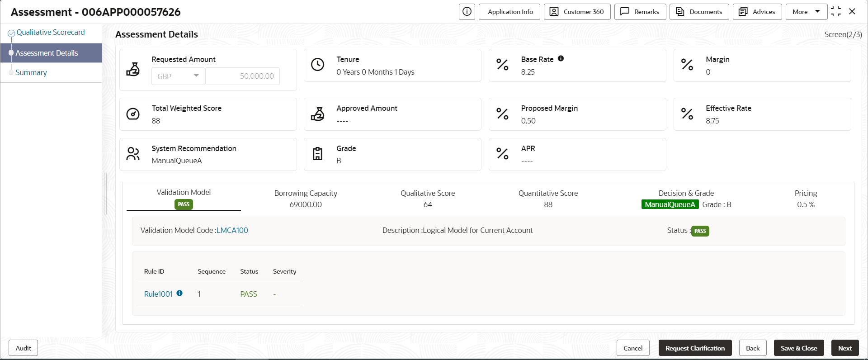Select the Quantitative Score tab

[548, 199]
